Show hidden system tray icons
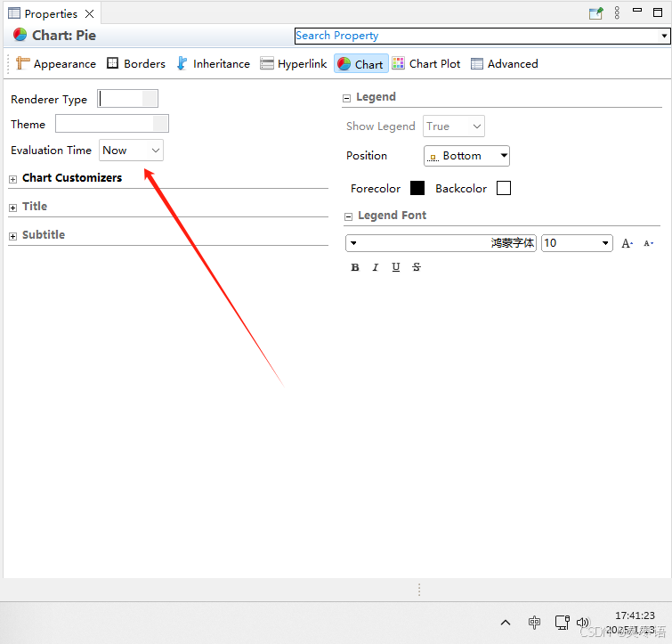This screenshot has width=672, height=644. click(506, 622)
